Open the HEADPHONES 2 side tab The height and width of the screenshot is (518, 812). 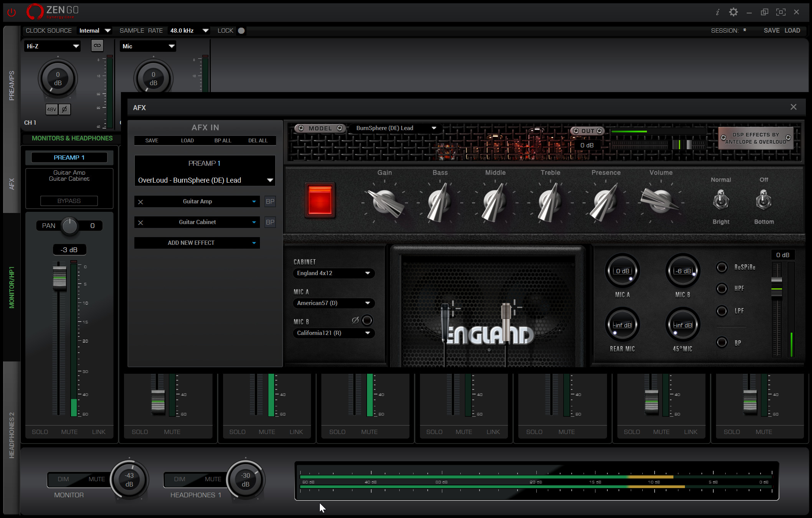[x=12, y=435]
